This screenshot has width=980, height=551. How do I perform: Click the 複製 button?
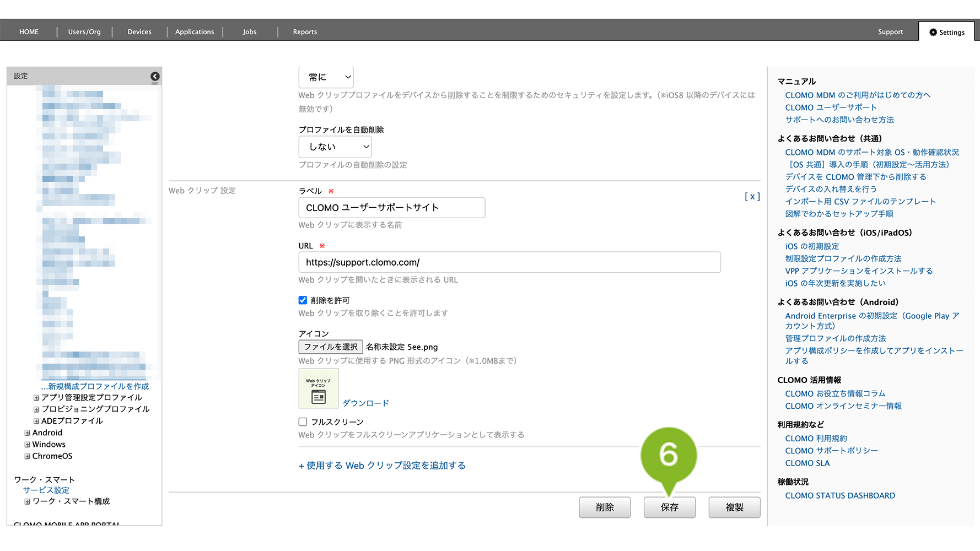734,507
